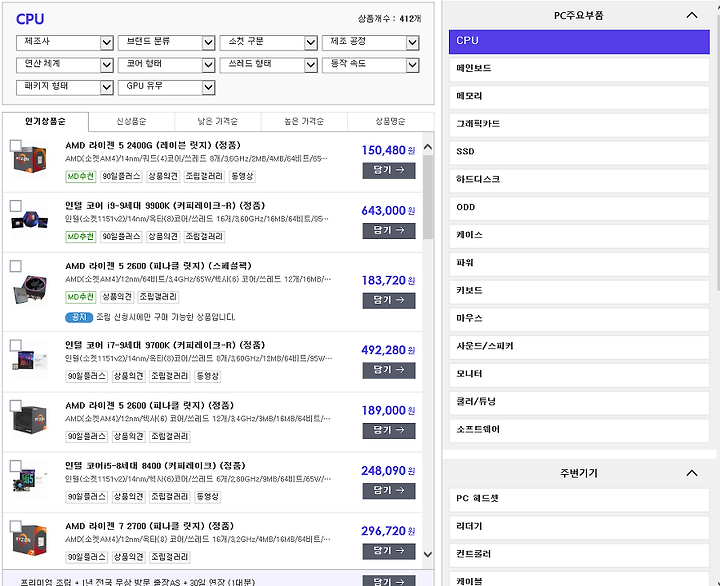Click the product list scrollbar thumb
The height and width of the screenshot is (586, 720).
pyautogui.click(x=428, y=197)
